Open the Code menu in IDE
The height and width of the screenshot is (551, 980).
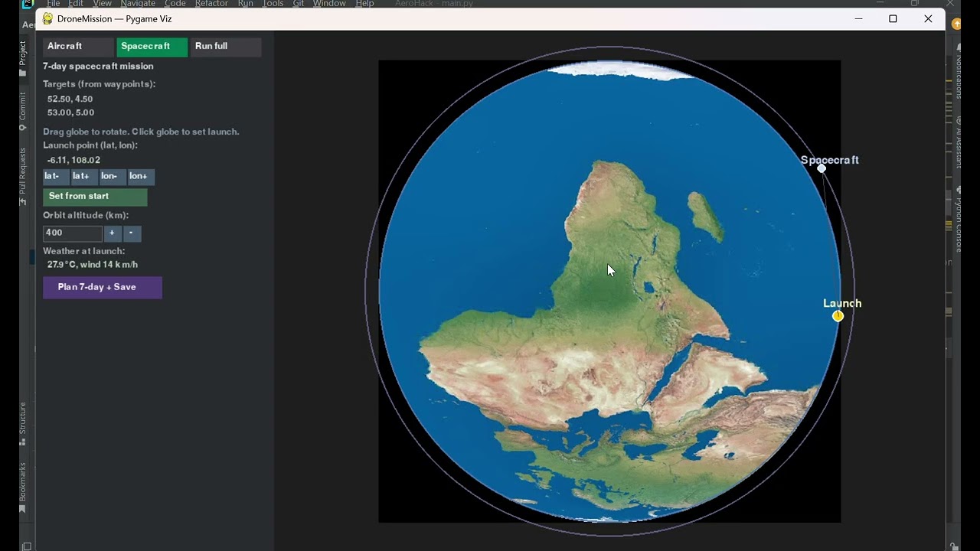[x=175, y=4]
